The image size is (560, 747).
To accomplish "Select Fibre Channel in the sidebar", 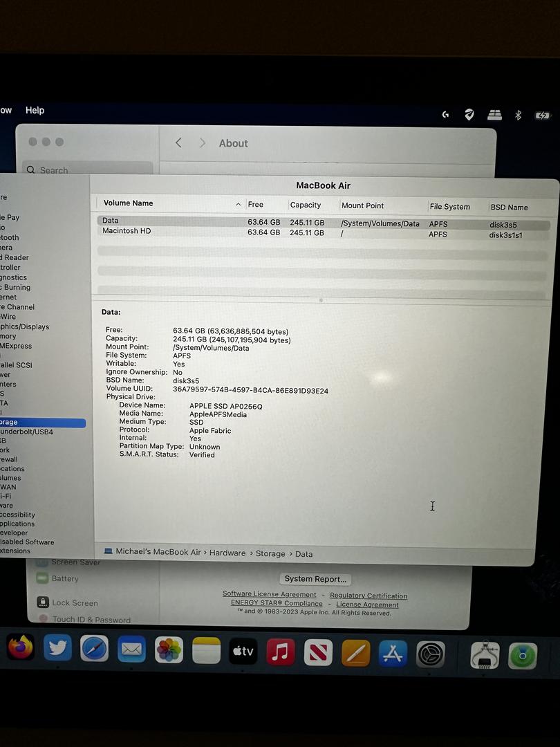I will coord(17,307).
